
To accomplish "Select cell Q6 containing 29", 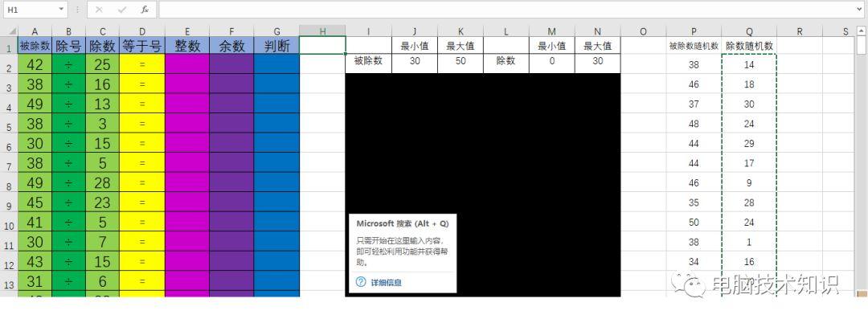I will 749,144.
